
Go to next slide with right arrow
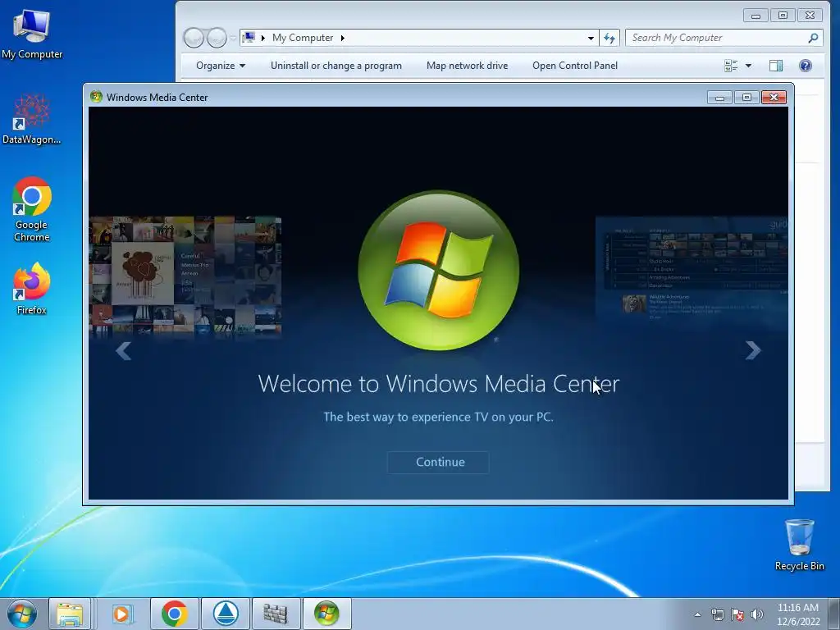(753, 350)
